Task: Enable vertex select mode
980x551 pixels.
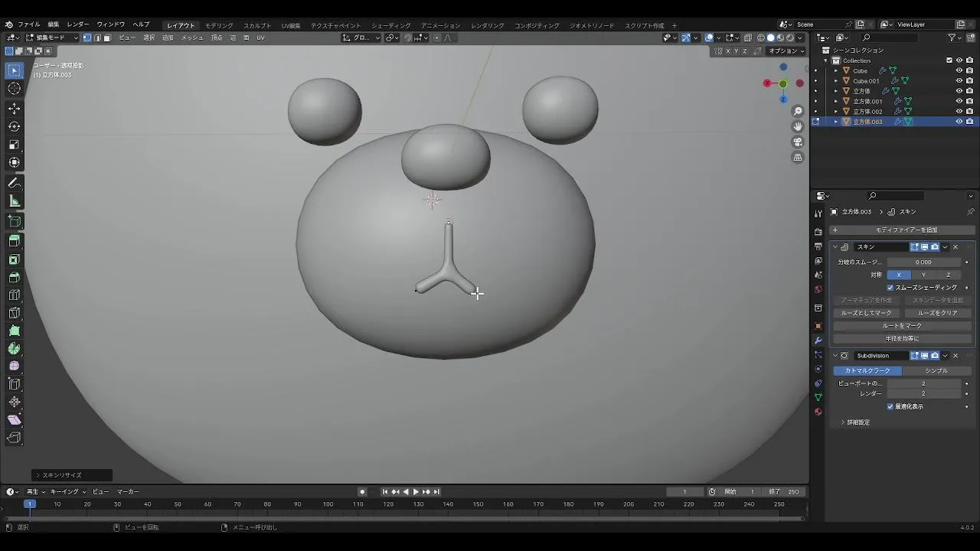Action: point(87,37)
